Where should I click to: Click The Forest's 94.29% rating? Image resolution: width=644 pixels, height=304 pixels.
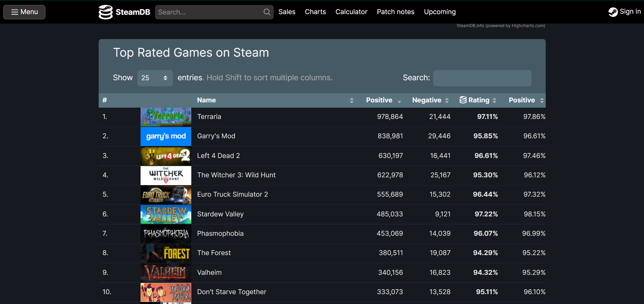click(485, 253)
